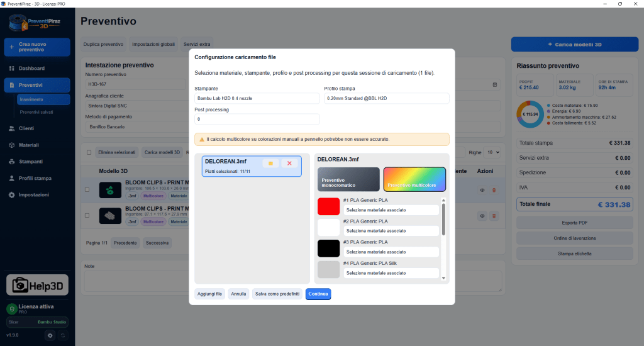Viewport: 644px width, 346px height.
Task: Open the Metodo di pagamento dropdown
Action: (x=136, y=127)
